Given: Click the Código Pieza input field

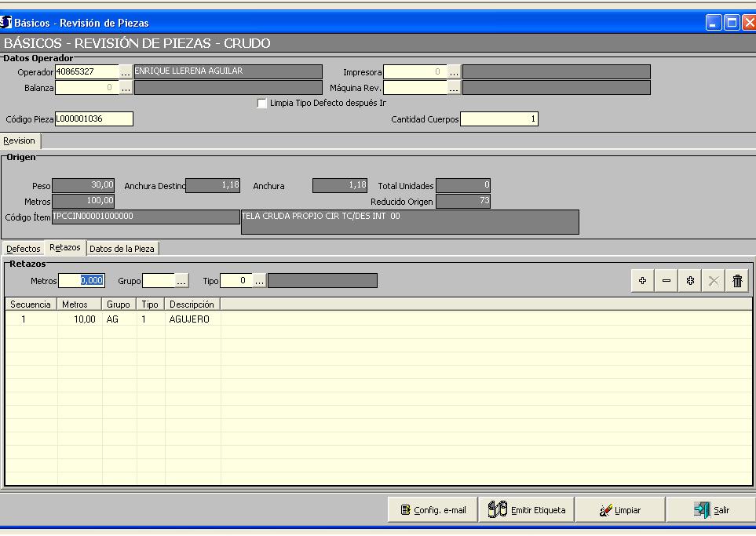Looking at the screenshot, I should click(93, 119).
